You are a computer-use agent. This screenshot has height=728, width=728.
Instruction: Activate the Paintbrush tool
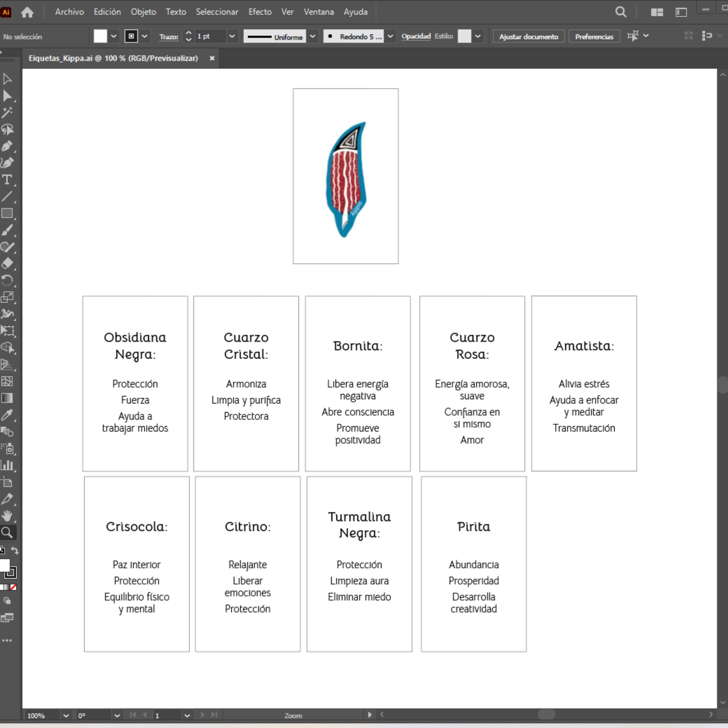point(8,230)
